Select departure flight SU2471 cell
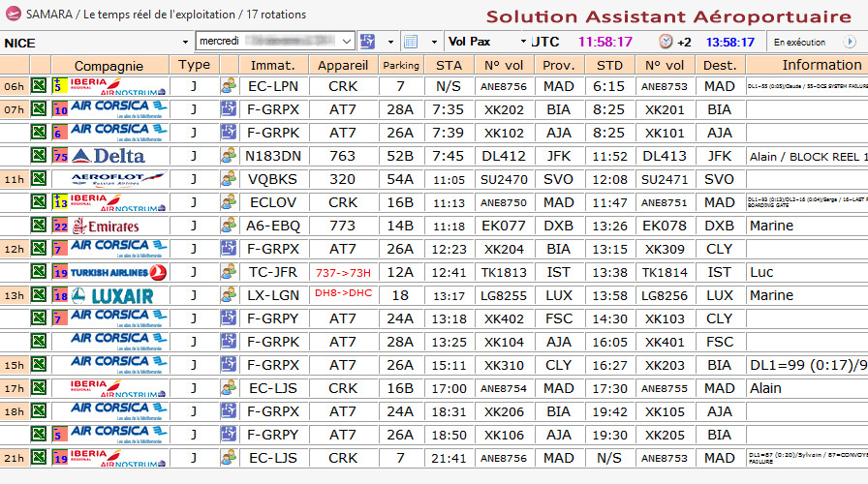The height and width of the screenshot is (484, 868). pos(665,179)
